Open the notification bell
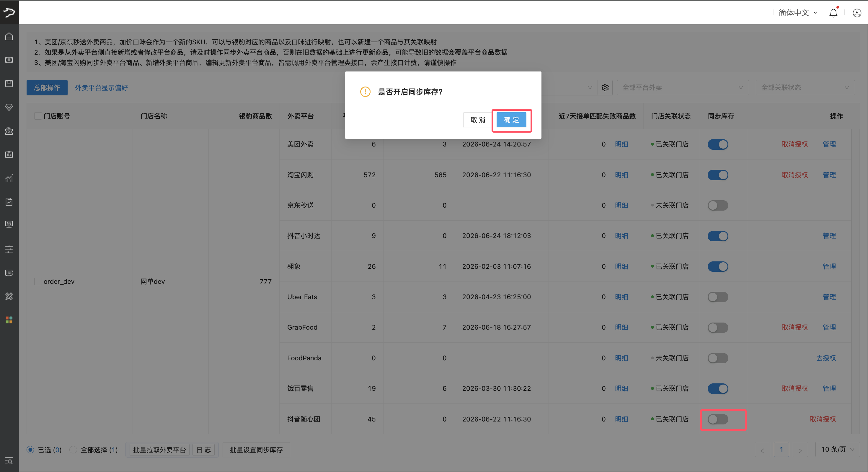The width and height of the screenshot is (868, 472). pyautogui.click(x=833, y=13)
